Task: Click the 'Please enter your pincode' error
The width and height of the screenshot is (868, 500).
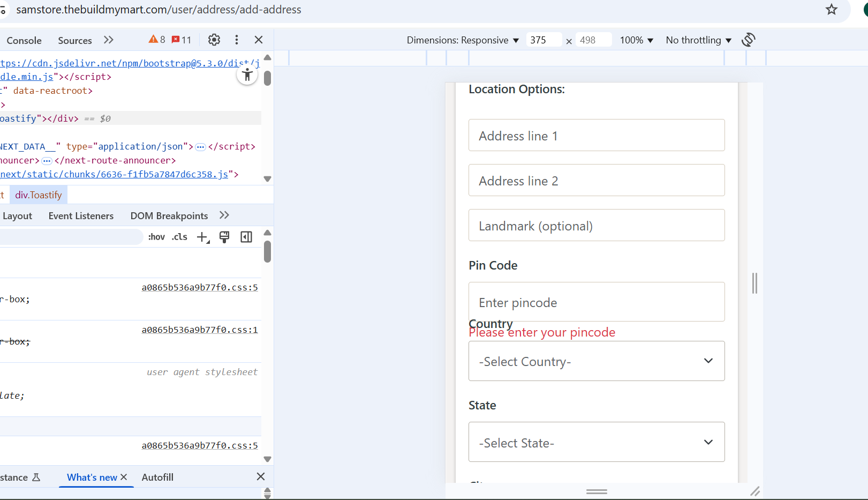Action: click(x=542, y=332)
